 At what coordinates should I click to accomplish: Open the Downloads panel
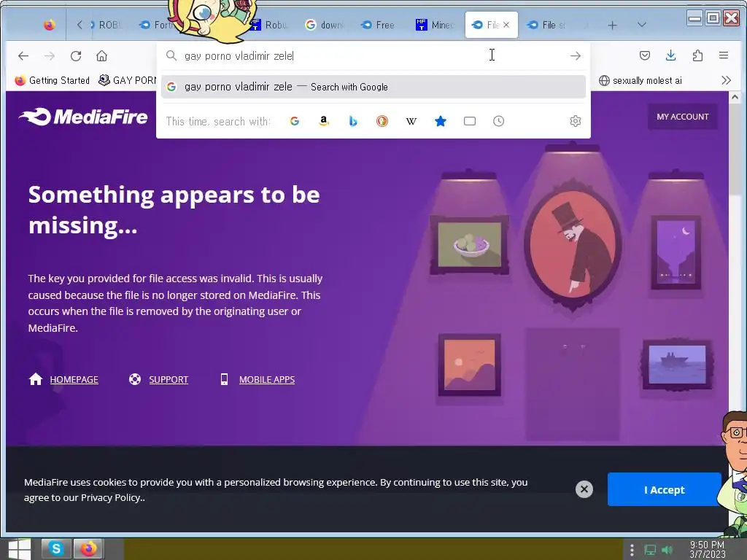[x=671, y=55]
